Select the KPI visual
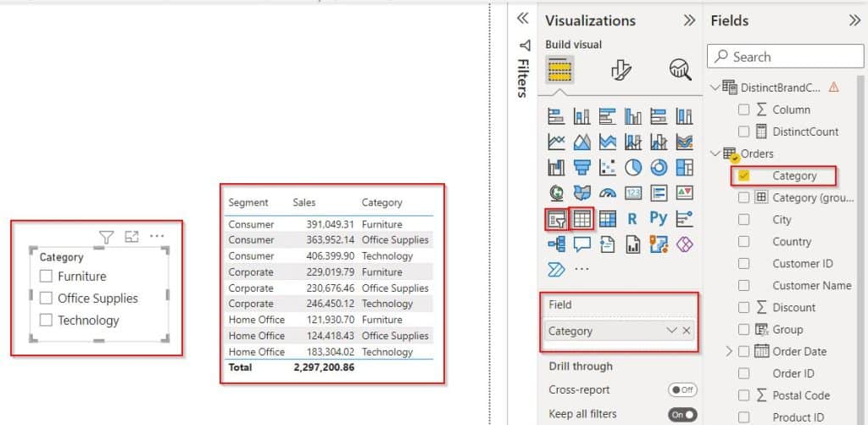 [684, 193]
